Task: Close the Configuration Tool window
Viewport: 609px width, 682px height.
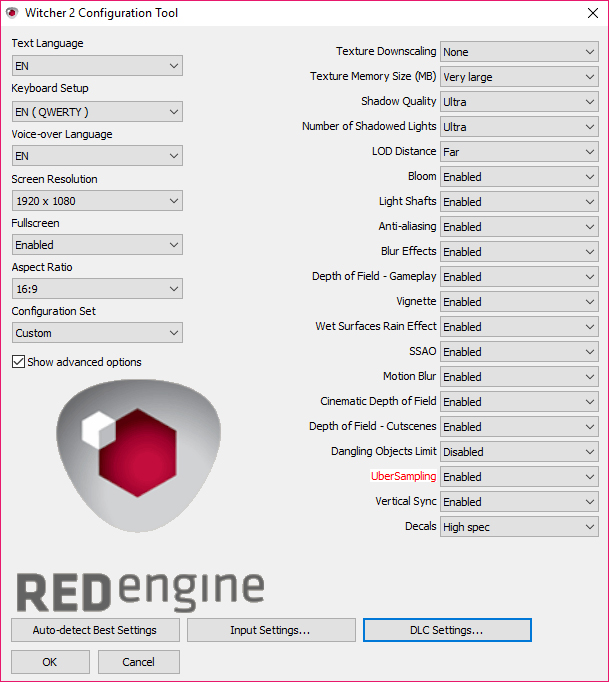Action: click(x=592, y=13)
